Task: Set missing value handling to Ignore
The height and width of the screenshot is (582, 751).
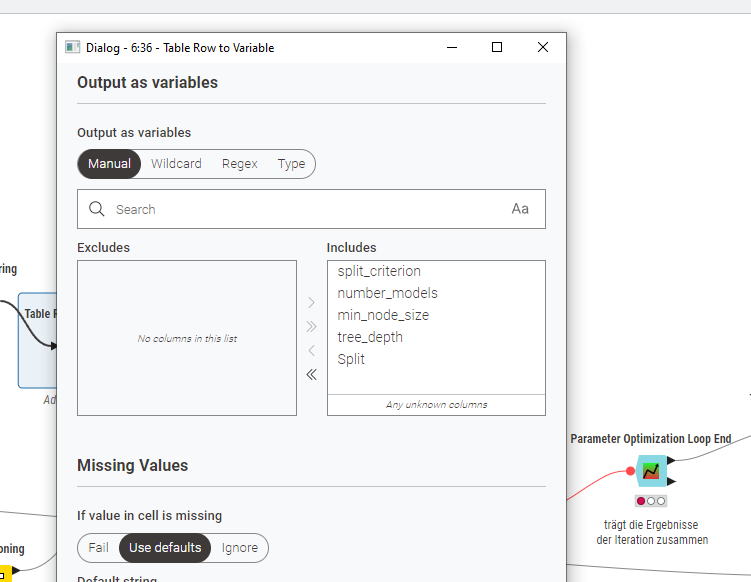Action: (240, 548)
